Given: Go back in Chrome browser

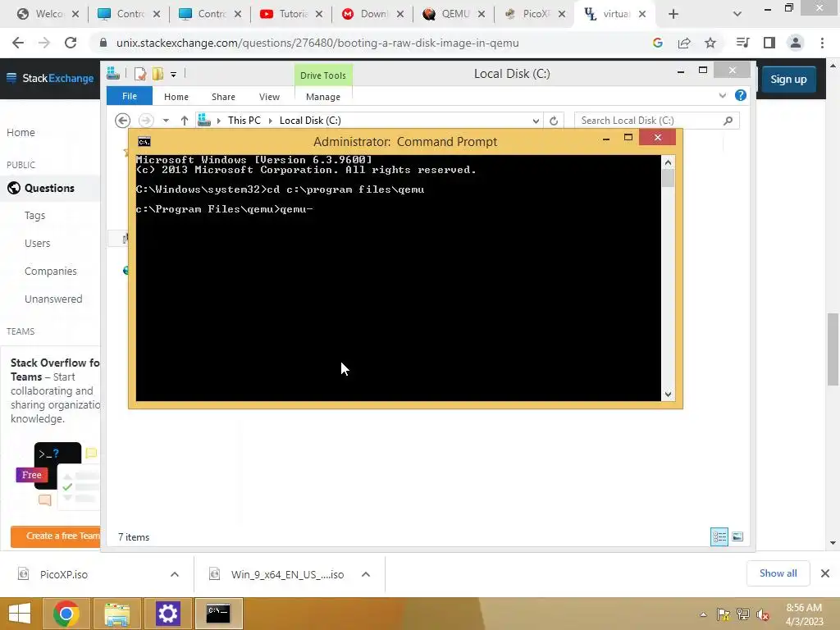Looking at the screenshot, I should tap(18, 43).
